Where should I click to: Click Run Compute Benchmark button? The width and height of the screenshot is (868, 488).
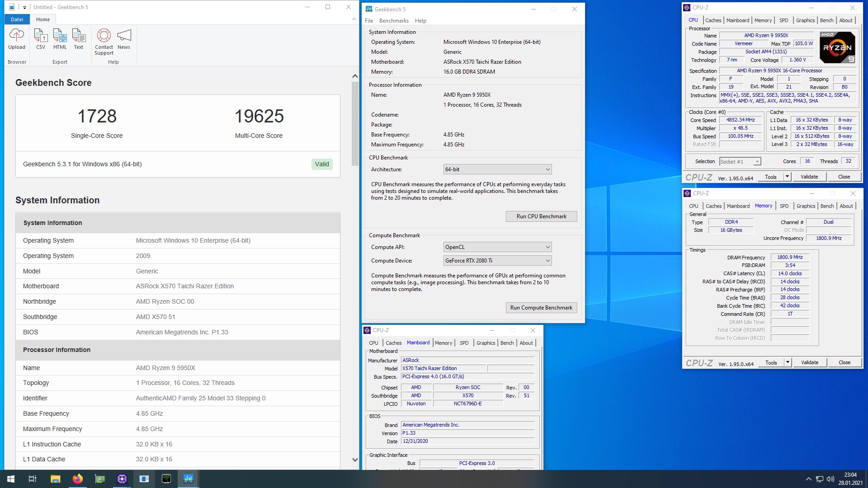click(x=541, y=308)
